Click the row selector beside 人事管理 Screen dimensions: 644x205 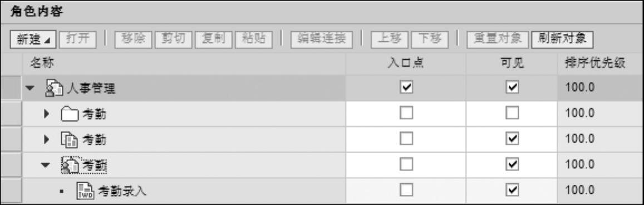[11, 87]
